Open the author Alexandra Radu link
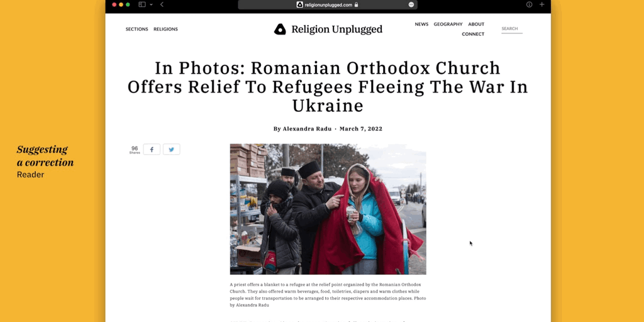 pyautogui.click(x=307, y=129)
